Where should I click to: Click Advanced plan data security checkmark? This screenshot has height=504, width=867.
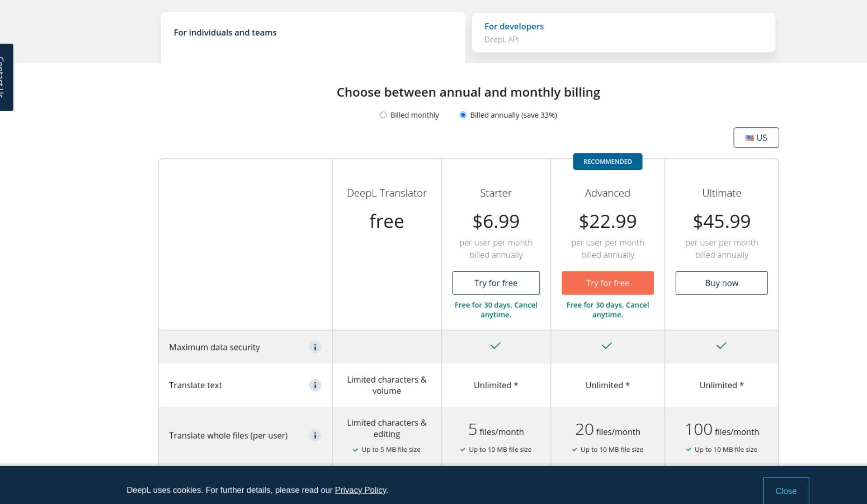click(x=607, y=346)
